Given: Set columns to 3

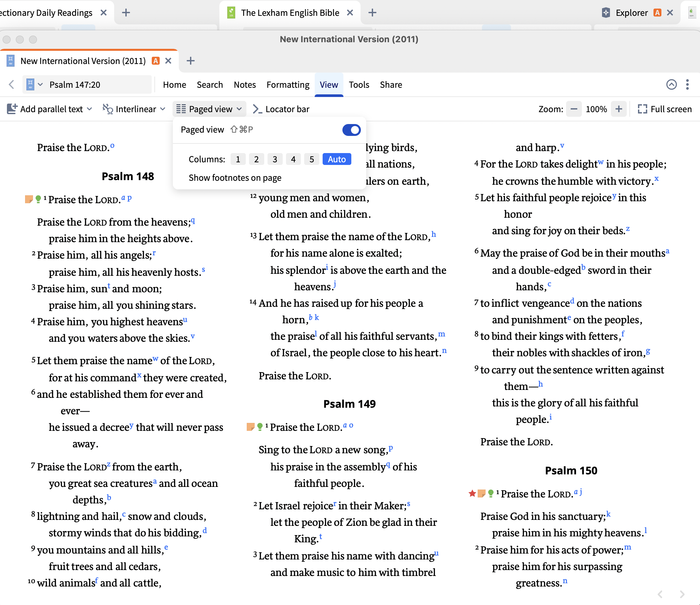Looking at the screenshot, I should click(x=275, y=159).
